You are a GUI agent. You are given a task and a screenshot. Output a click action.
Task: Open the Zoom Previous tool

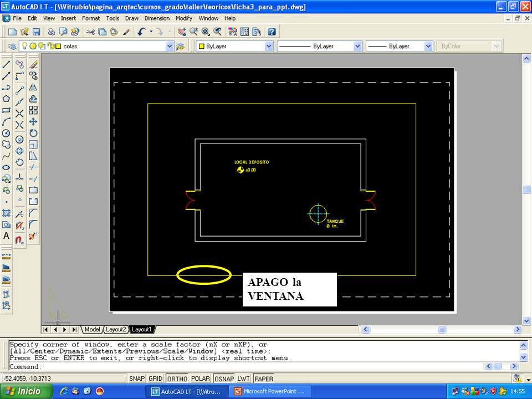[x=217, y=32]
